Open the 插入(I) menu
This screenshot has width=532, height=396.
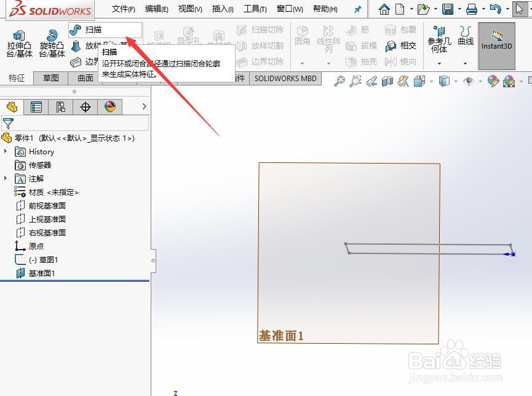click(x=223, y=9)
